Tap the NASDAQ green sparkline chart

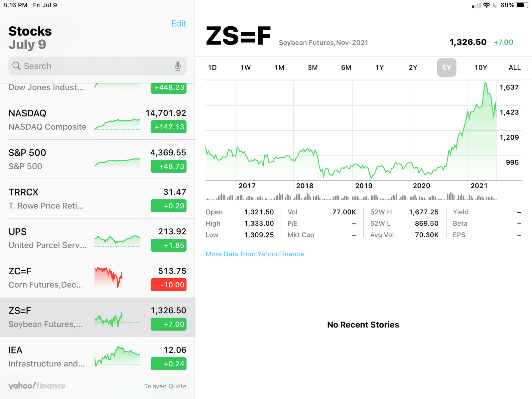pos(117,124)
